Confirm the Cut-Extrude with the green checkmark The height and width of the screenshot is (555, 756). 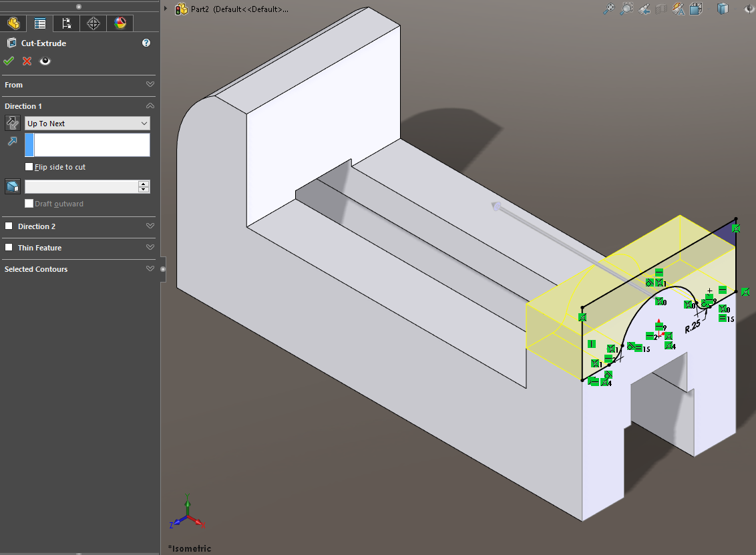(9, 61)
